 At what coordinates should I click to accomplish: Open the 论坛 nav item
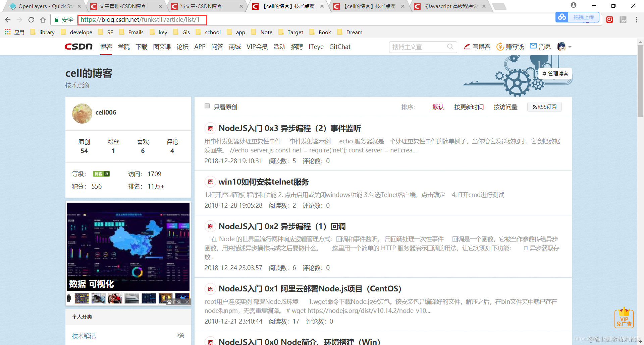[x=182, y=47]
